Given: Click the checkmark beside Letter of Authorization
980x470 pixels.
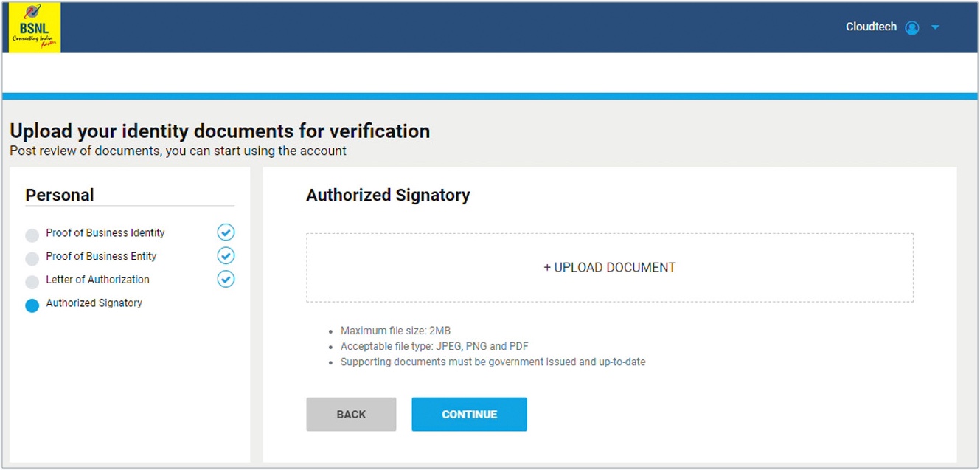Looking at the screenshot, I should 226,279.
